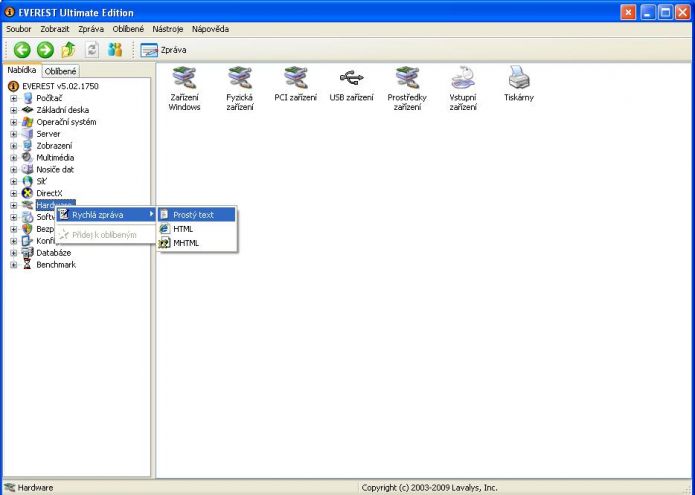Select Rychlá zpráva context menu entry
Image resolution: width=695 pixels, height=495 pixels.
tap(106, 214)
